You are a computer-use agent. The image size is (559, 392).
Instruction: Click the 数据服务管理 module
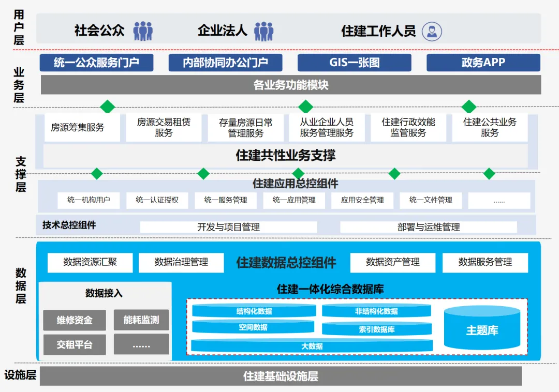484,262
